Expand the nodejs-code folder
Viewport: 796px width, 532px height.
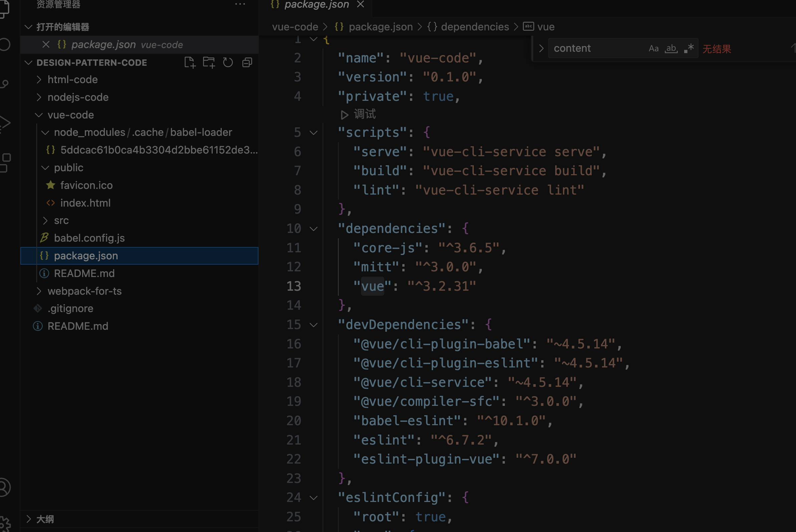(39, 97)
